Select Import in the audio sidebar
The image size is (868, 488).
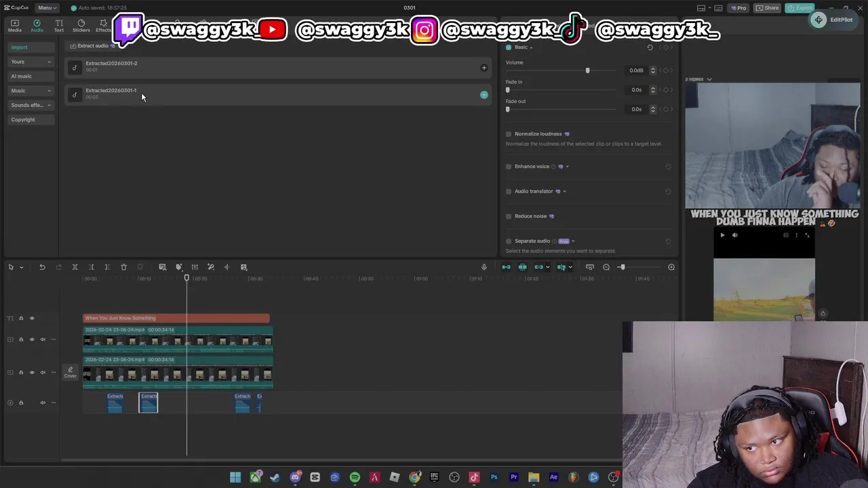pyautogui.click(x=31, y=47)
